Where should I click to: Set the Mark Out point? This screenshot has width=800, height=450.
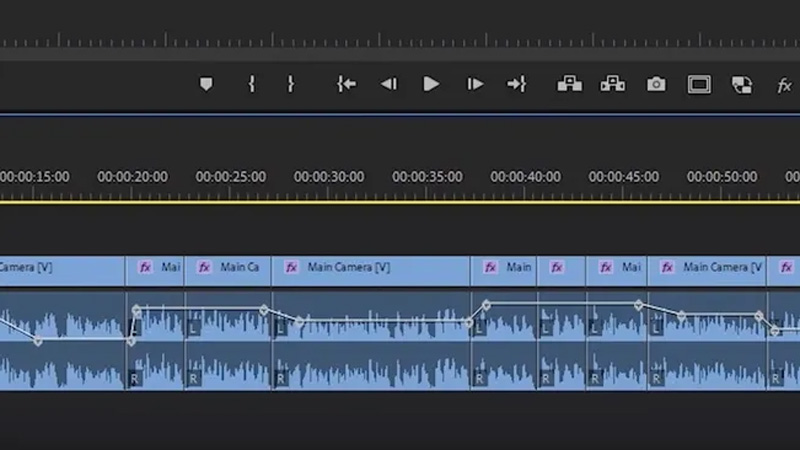pos(291,85)
